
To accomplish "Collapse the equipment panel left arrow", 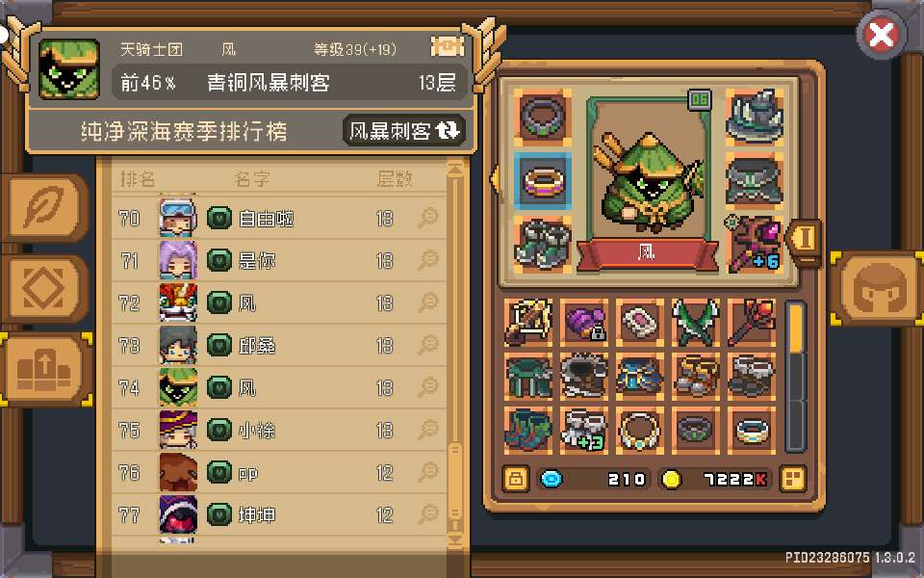I will coord(496,179).
